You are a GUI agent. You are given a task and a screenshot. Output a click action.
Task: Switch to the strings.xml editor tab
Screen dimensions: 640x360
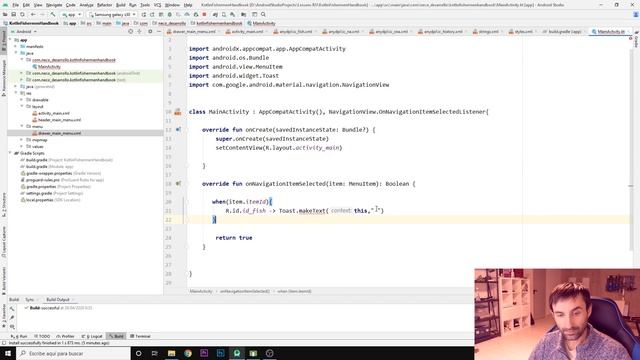point(489,31)
